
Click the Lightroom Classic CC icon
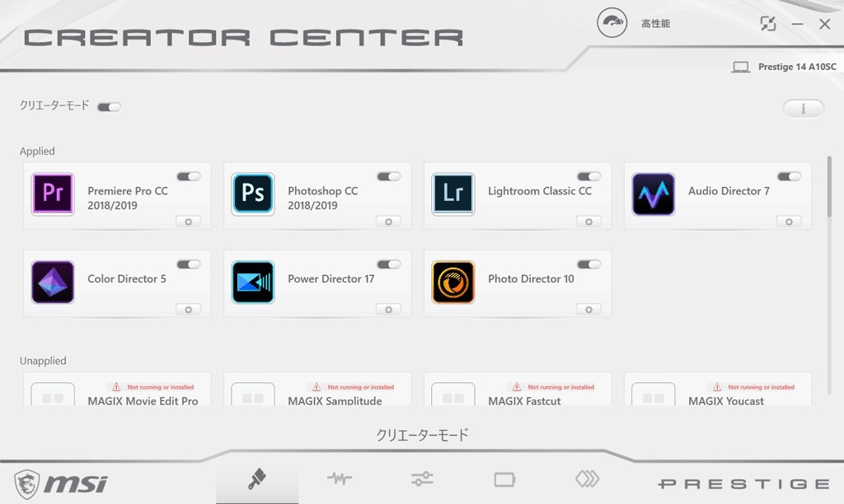click(x=453, y=194)
